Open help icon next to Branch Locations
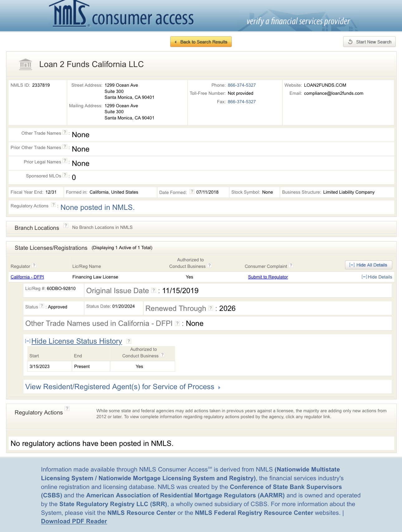402x532 pixels. 66,225
